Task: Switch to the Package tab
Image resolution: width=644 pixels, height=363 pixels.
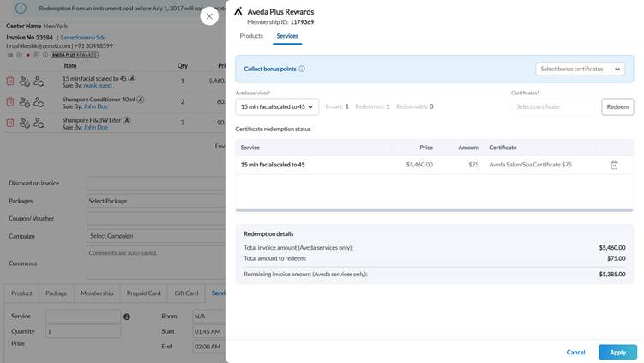Action: (57, 293)
